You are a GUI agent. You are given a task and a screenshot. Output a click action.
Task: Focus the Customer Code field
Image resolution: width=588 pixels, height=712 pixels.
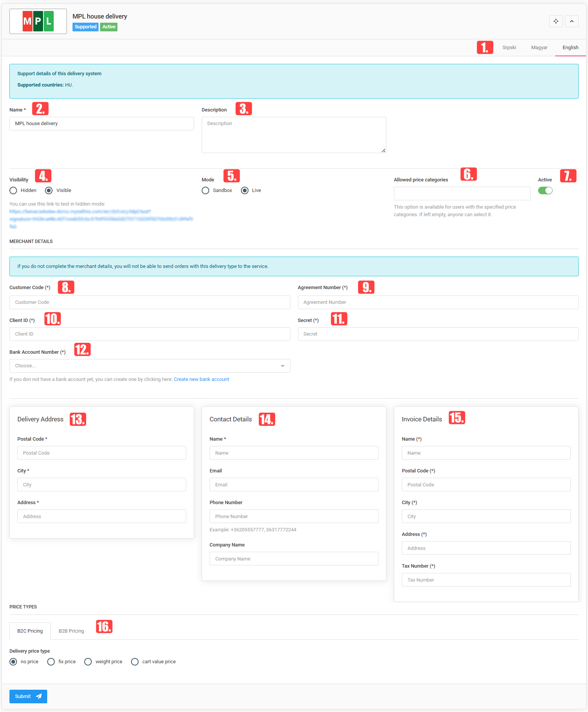click(x=150, y=302)
